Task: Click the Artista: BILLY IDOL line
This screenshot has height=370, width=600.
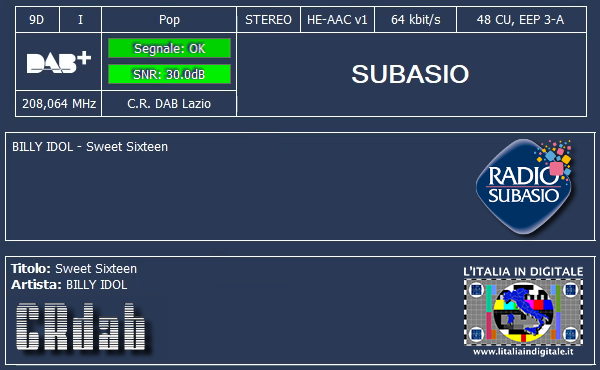Action: [x=69, y=285]
